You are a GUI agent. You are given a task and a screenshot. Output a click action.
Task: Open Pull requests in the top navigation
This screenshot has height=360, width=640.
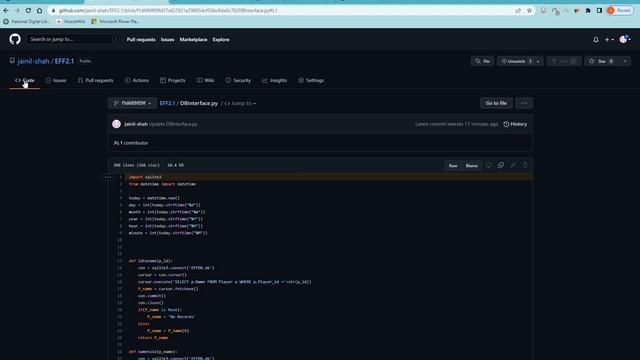click(x=141, y=40)
